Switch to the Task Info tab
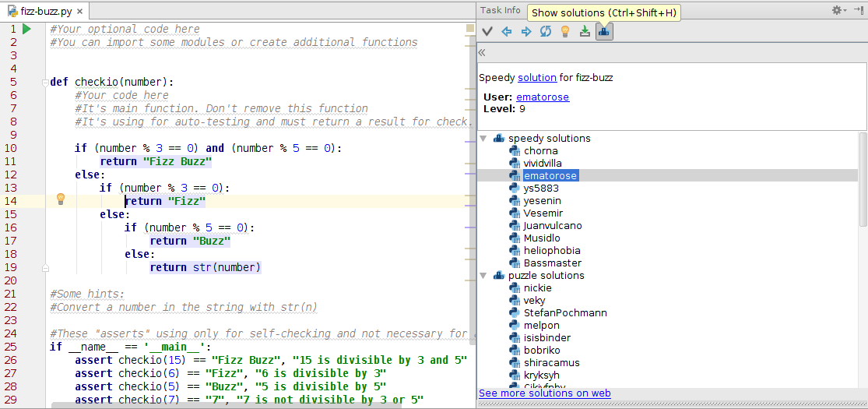The image size is (868, 409). click(x=501, y=10)
